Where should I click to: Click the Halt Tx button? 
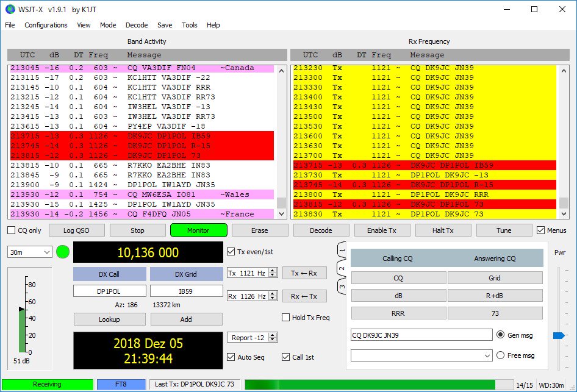point(443,230)
